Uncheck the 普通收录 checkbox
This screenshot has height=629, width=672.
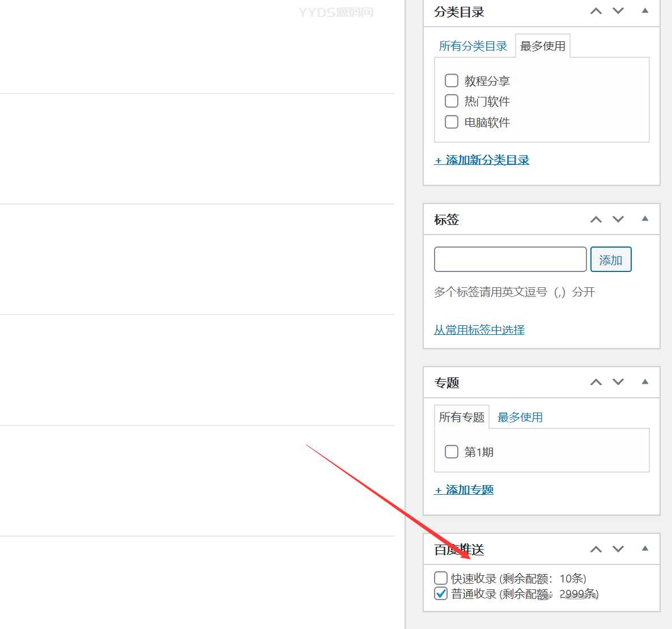(441, 593)
